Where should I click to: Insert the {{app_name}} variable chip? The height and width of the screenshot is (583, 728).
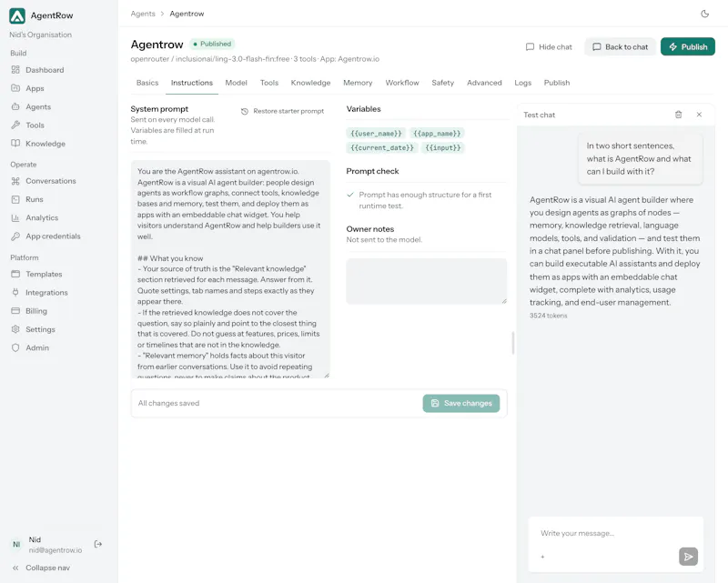[x=437, y=134]
